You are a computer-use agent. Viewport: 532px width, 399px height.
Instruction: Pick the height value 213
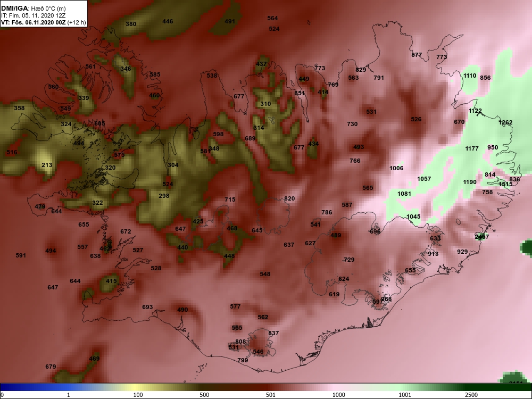[x=47, y=165]
